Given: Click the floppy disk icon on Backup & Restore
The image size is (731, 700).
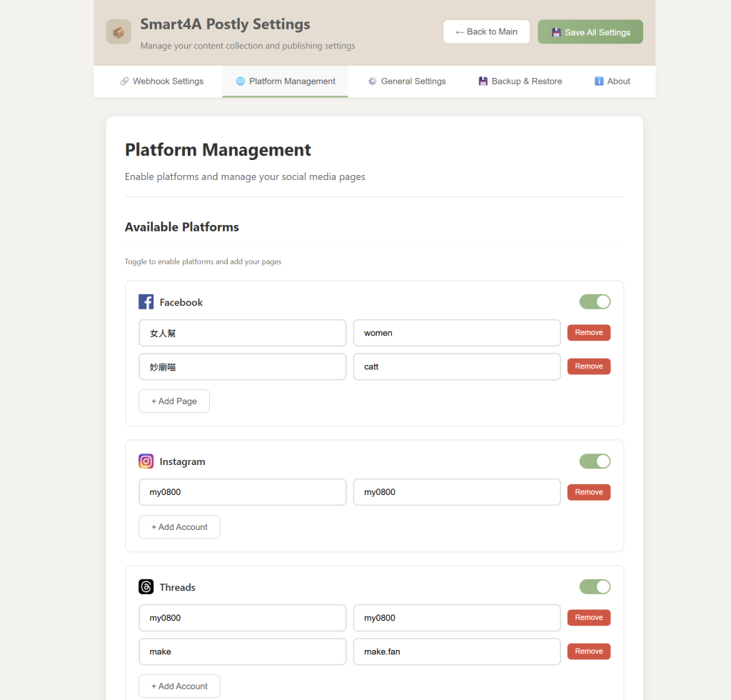Looking at the screenshot, I should click(483, 81).
